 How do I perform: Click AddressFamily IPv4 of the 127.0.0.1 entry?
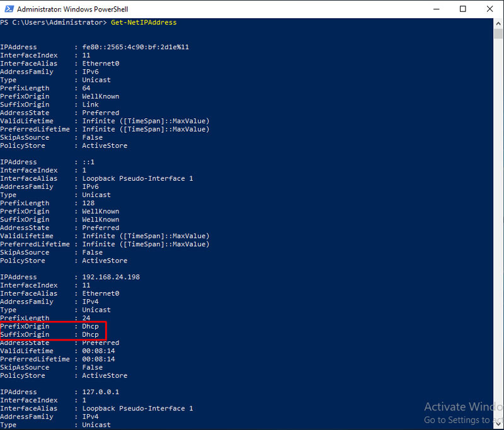(x=90, y=417)
